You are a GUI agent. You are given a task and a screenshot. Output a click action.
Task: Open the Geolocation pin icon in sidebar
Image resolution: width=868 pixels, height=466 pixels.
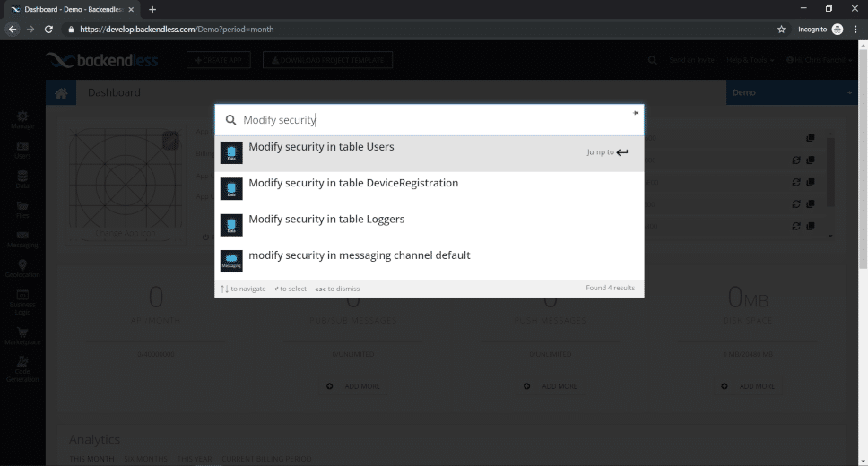(22, 268)
